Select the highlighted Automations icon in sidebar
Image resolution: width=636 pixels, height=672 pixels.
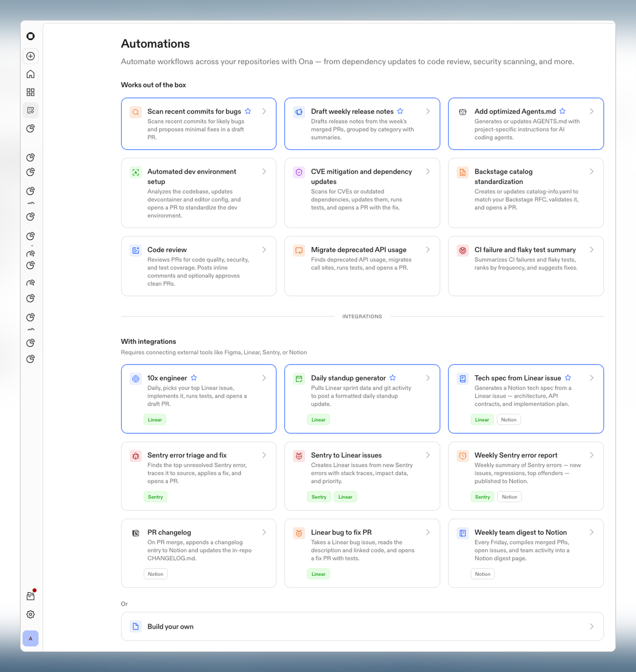(x=31, y=110)
